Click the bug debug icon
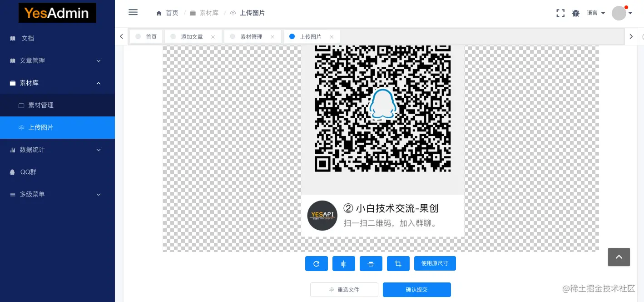Viewport: 644px width, 302px height. pos(576,13)
